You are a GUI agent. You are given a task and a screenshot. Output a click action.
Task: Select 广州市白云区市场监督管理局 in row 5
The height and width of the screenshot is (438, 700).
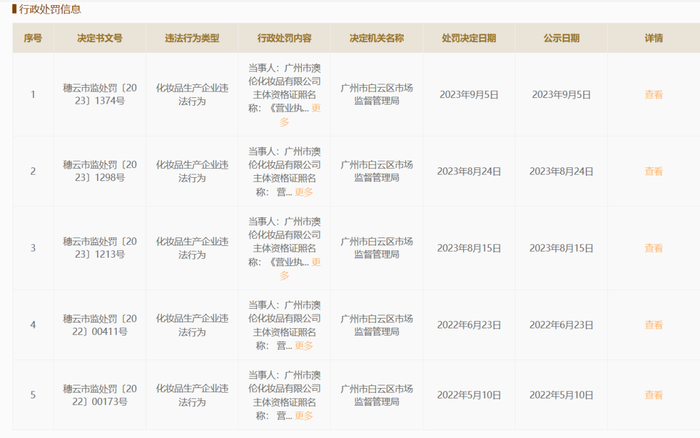pos(377,395)
